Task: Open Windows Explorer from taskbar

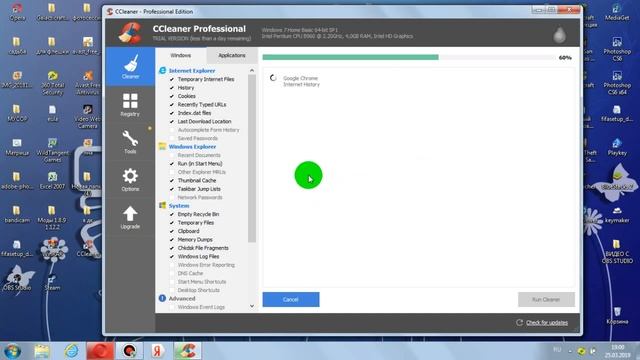Action: tap(42, 351)
